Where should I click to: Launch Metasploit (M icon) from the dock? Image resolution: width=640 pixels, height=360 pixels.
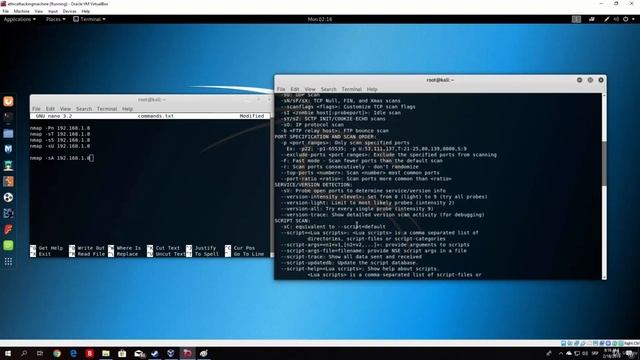[8, 149]
